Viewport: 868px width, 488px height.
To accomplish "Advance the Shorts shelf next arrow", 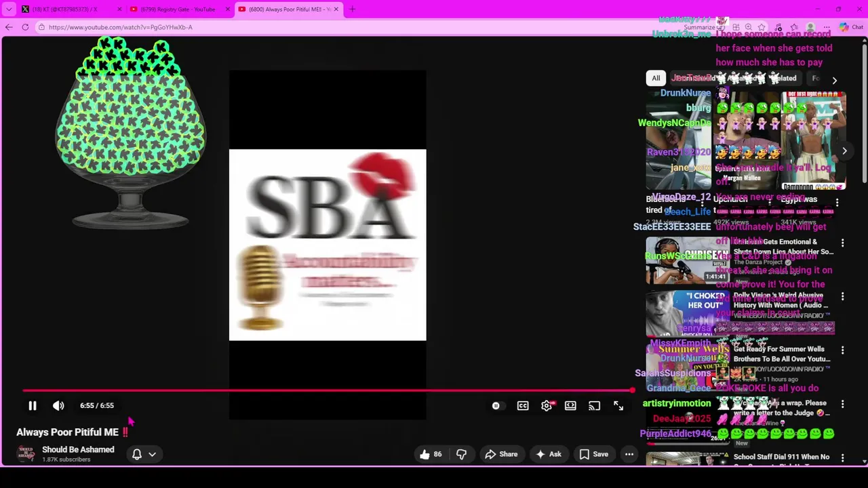I will pos(844,150).
